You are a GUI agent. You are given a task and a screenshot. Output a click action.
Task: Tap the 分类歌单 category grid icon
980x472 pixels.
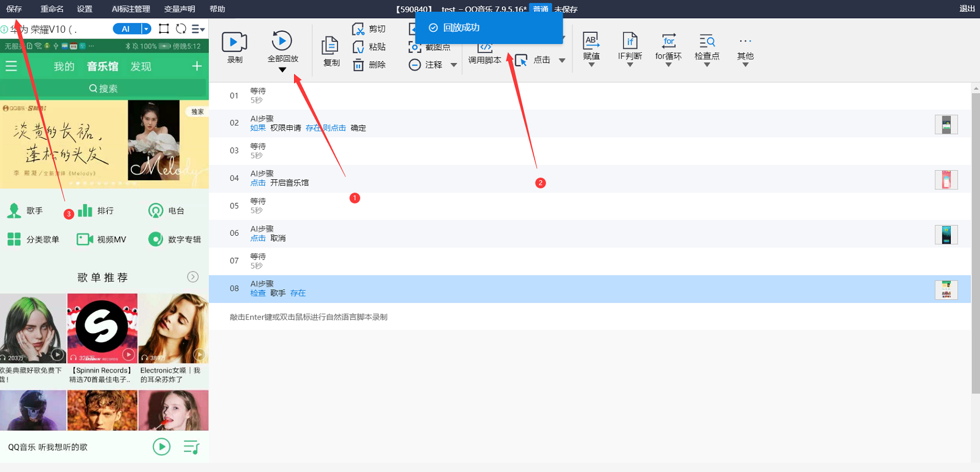14,239
